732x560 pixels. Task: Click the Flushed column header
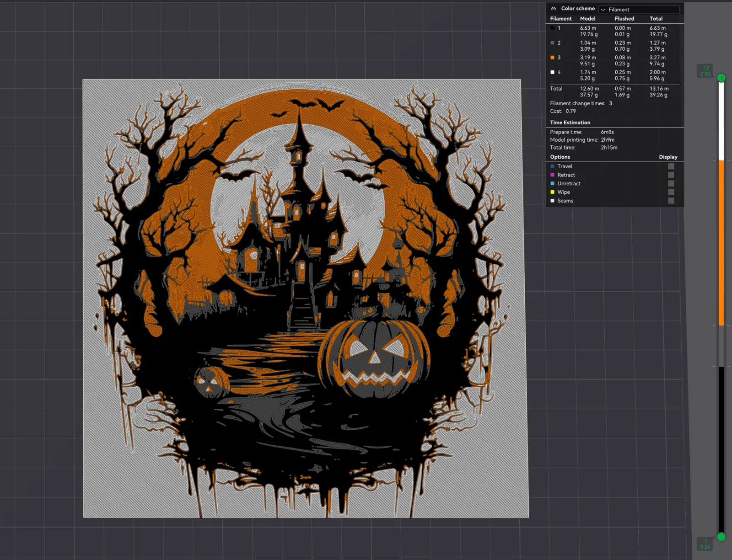(x=624, y=19)
